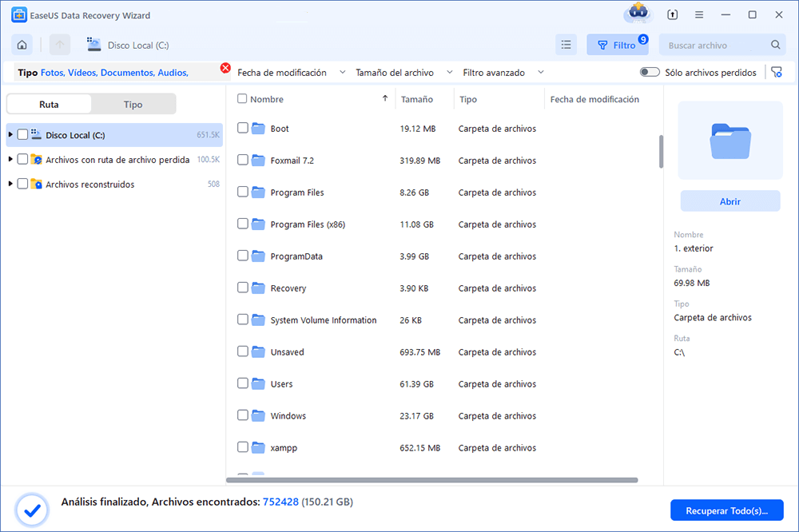Screen dimensions: 799x532
Task: Click the 752428 found files link
Action: 280,502
